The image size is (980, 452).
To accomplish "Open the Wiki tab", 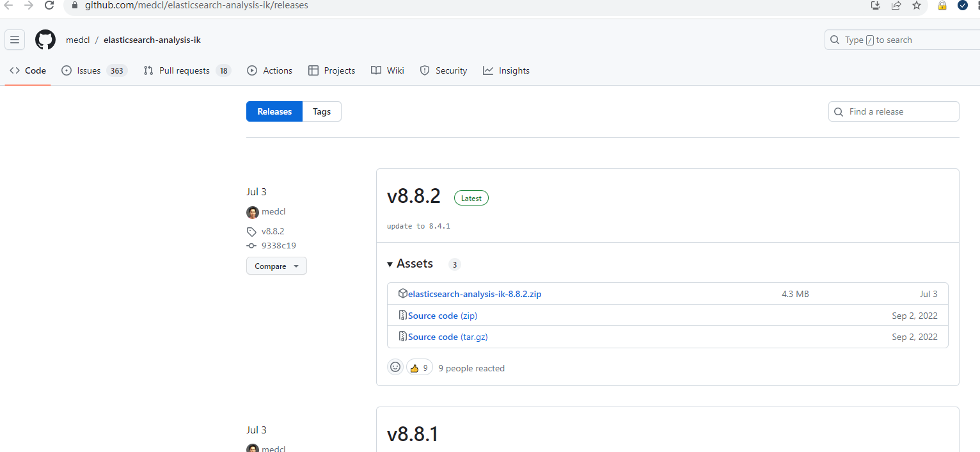I will pos(388,70).
